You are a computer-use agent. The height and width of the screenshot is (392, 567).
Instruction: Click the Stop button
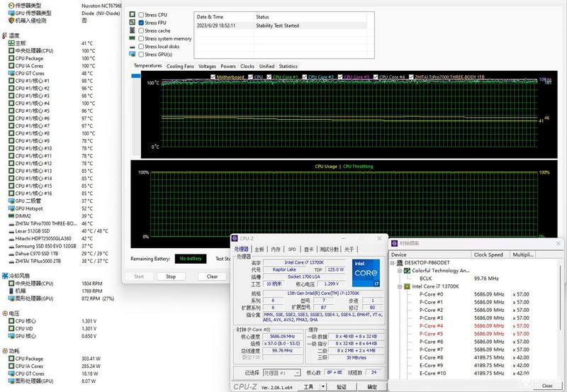tap(171, 276)
